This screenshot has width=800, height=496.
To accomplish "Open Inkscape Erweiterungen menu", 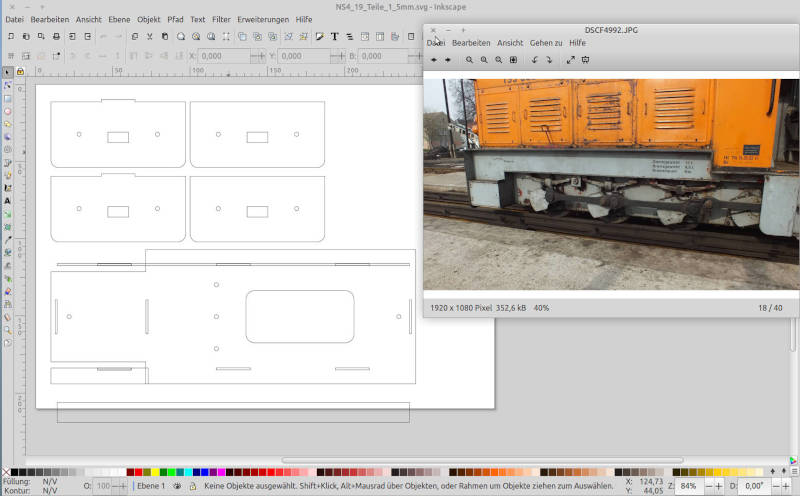I will tap(263, 19).
